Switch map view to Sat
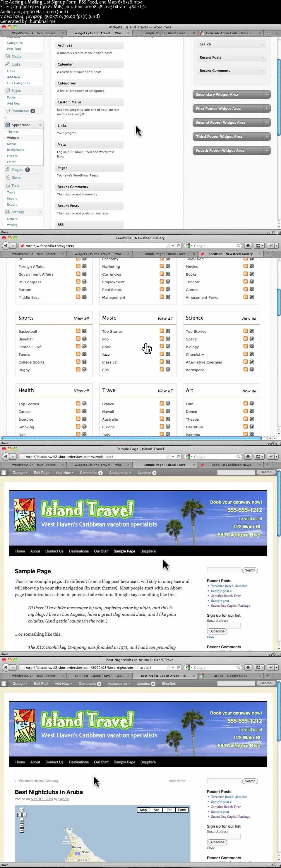Viewport: 281px width, 868px height. coord(156,810)
